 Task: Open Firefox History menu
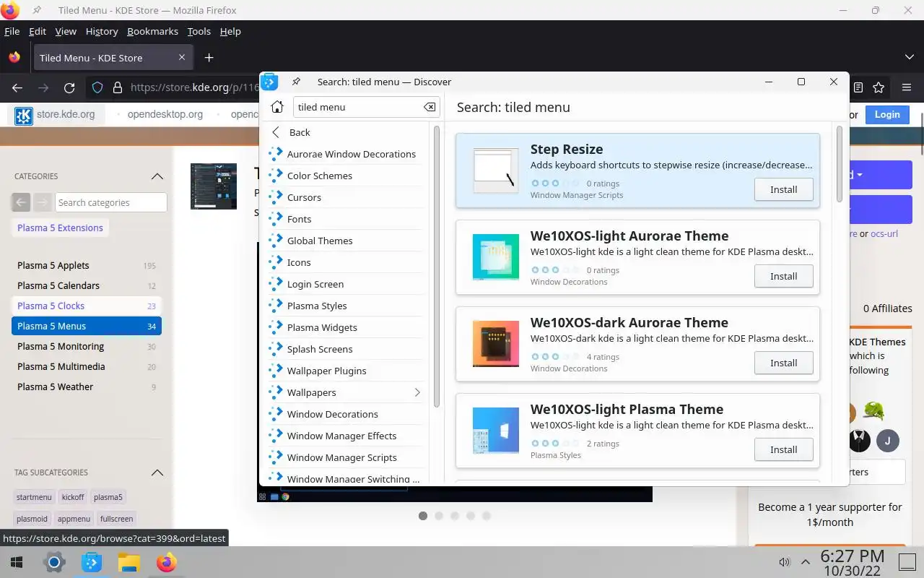click(102, 31)
